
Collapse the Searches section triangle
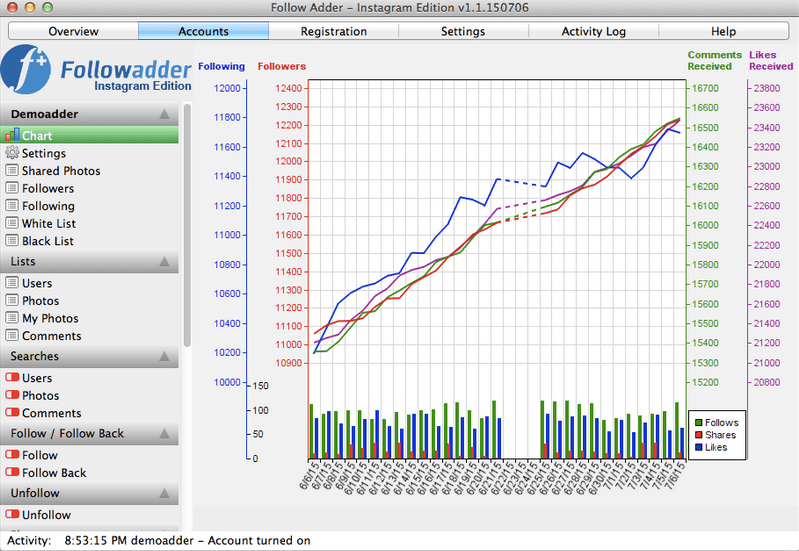[164, 356]
